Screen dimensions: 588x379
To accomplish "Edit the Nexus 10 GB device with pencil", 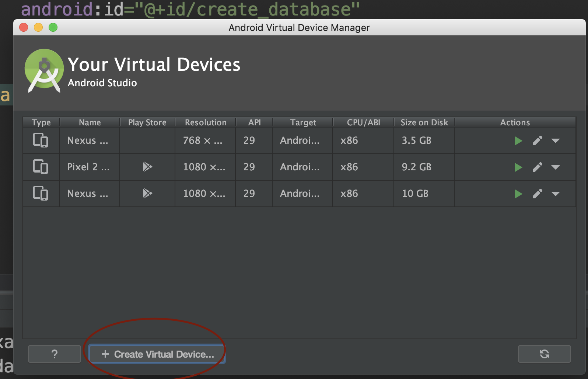I will click(538, 194).
